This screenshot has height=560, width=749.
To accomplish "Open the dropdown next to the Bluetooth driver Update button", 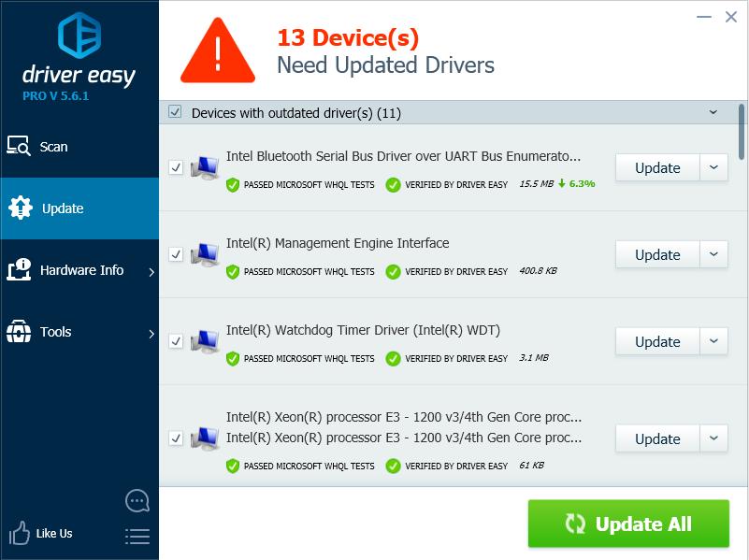I will point(713,167).
